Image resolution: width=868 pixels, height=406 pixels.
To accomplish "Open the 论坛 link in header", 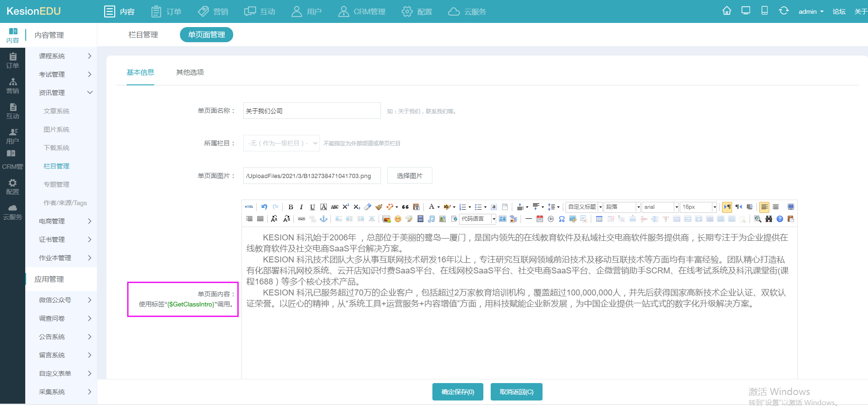I will tap(839, 11).
